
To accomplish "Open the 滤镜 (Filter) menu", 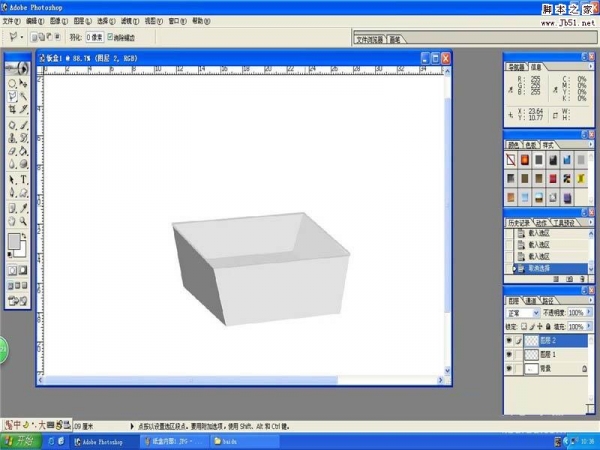I will [130, 21].
